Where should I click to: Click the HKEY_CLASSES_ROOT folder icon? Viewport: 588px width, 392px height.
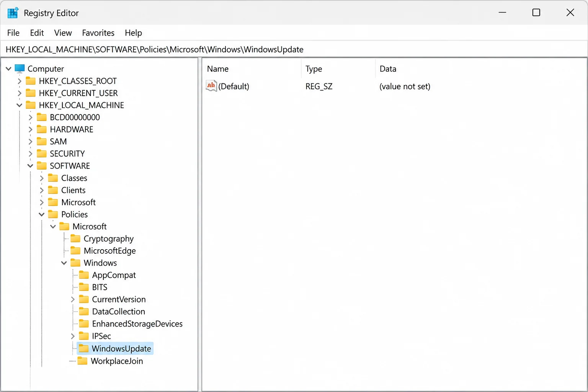tap(31, 81)
